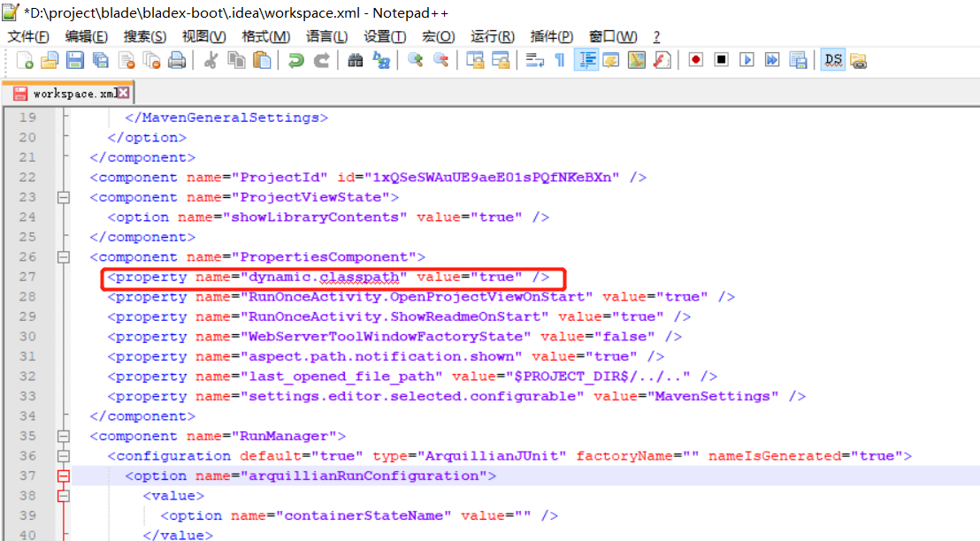Collapse the PropertiesComponent node on line 26
This screenshot has height=541, width=980.
(63, 256)
